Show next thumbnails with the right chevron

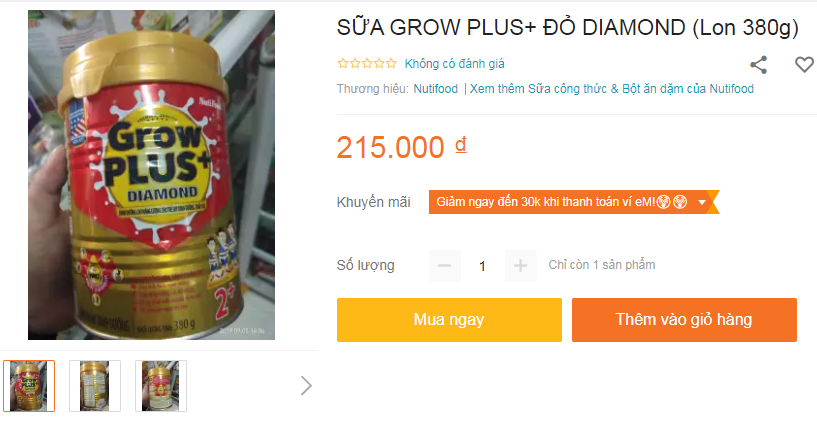click(306, 386)
